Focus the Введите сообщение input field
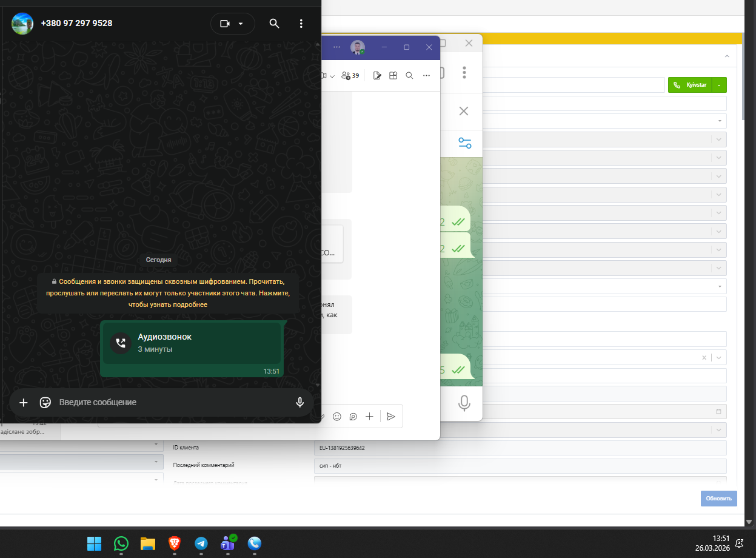The height and width of the screenshot is (558, 756). [x=173, y=402]
